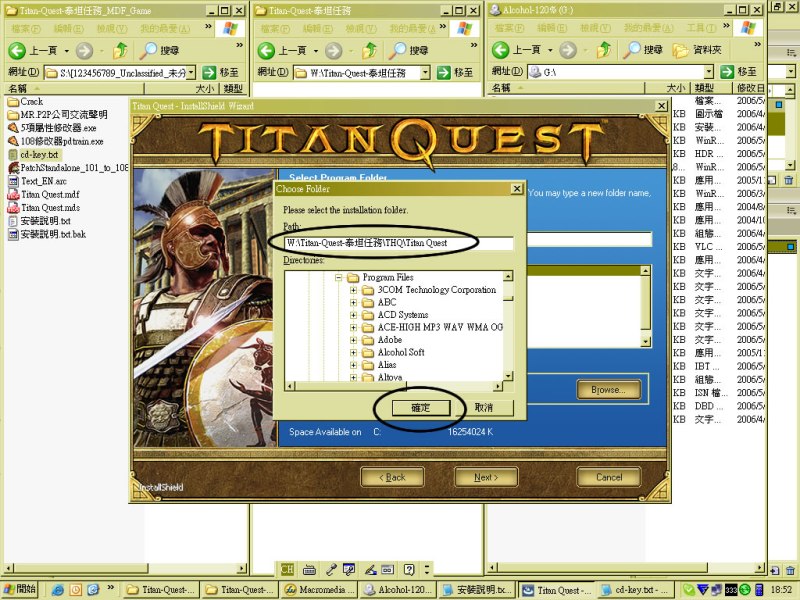The height and width of the screenshot is (600, 800).
Task: Switch to Macromedia taskbar button
Action: click(318, 590)
